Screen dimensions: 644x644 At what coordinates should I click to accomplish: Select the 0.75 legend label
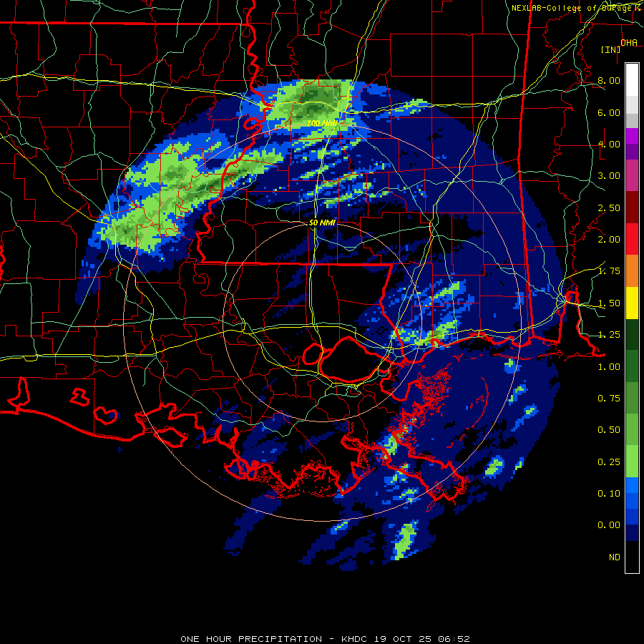[609, 399]
